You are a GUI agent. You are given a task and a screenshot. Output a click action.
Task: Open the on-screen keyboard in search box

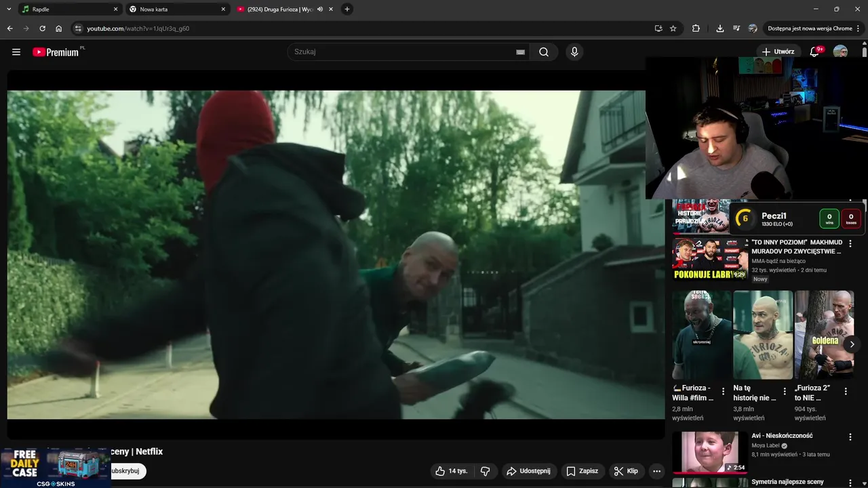[520, 52]
